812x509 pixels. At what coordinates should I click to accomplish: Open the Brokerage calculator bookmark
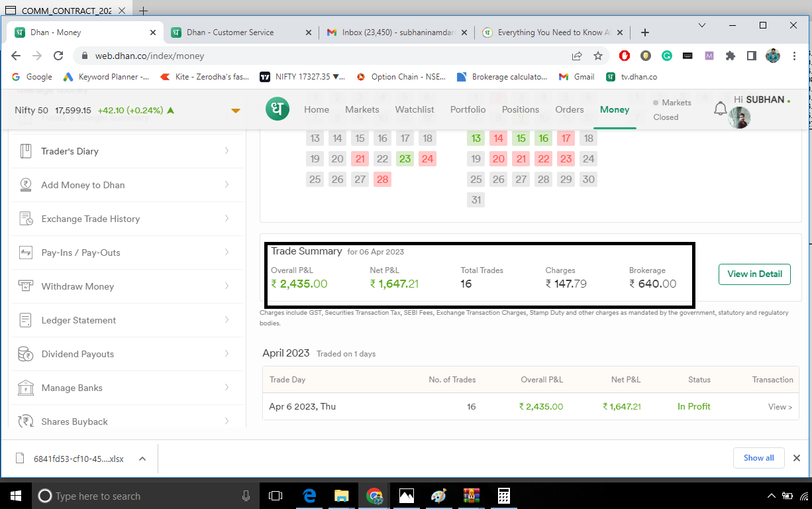click(x=503, y=77)
